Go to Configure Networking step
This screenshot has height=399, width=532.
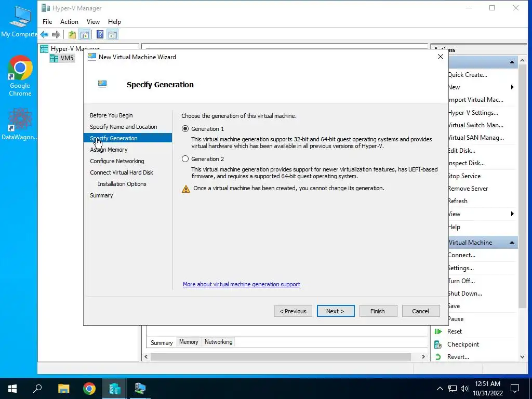117,161
